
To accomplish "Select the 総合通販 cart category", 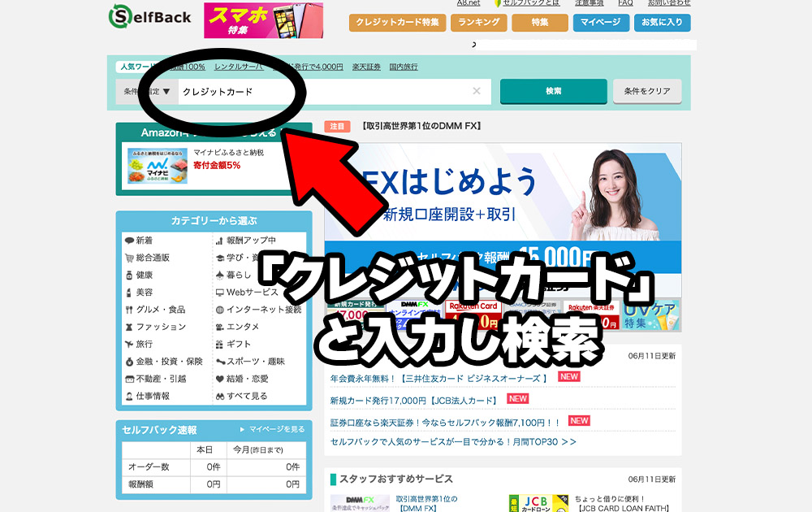I will [x=129, y=258].
